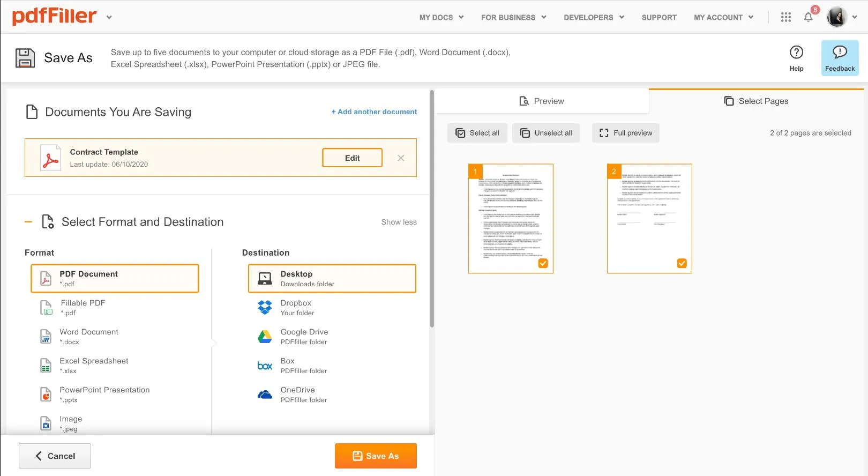Screen dimensions: 868x476
Task: Click the orange Save As button
Action: 376,456
